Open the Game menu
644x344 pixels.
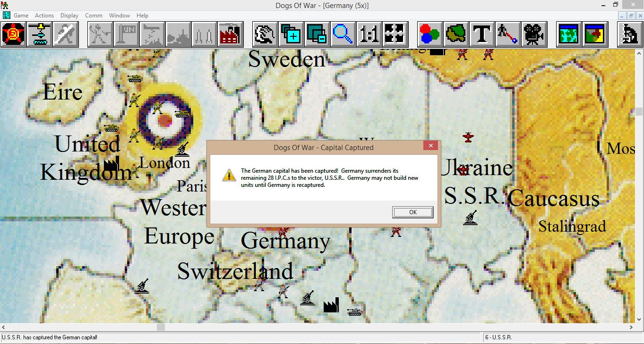[x=21, y=16]
